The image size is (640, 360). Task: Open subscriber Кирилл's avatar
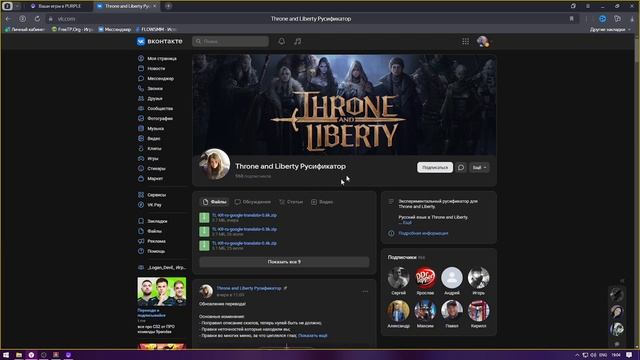pos(478,311)
